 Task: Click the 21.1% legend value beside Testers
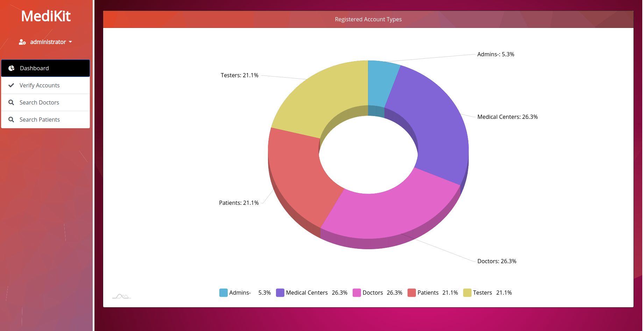(504, 293)
